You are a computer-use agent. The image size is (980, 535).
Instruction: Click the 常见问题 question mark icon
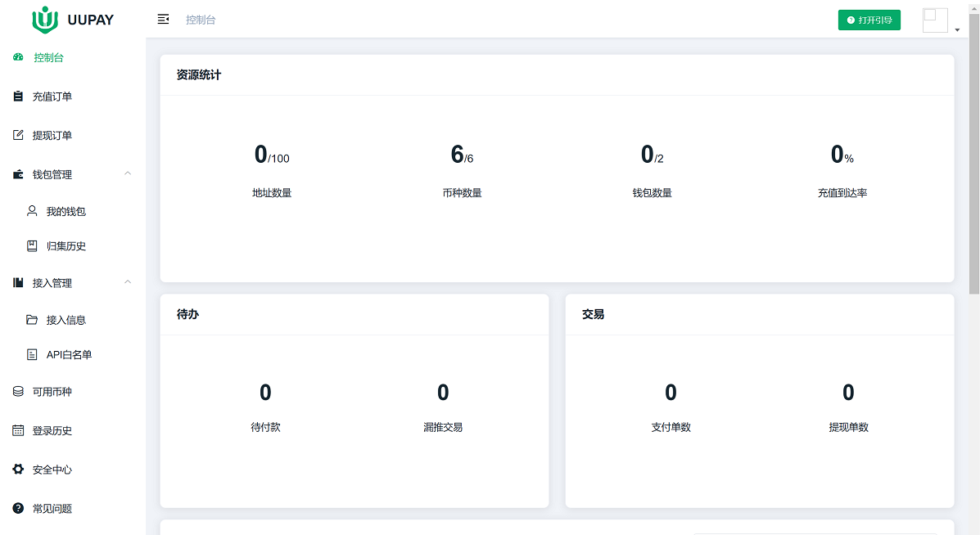(x=18, y=508)
